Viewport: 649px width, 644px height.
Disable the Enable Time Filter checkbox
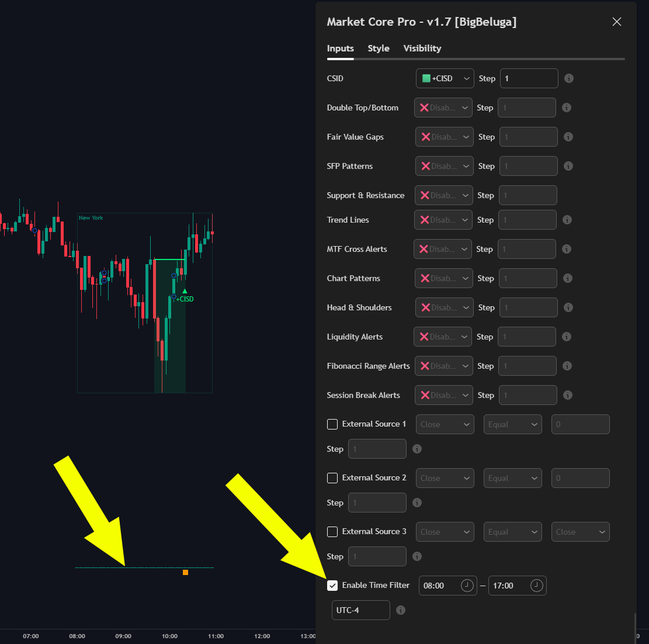[332, 585]
